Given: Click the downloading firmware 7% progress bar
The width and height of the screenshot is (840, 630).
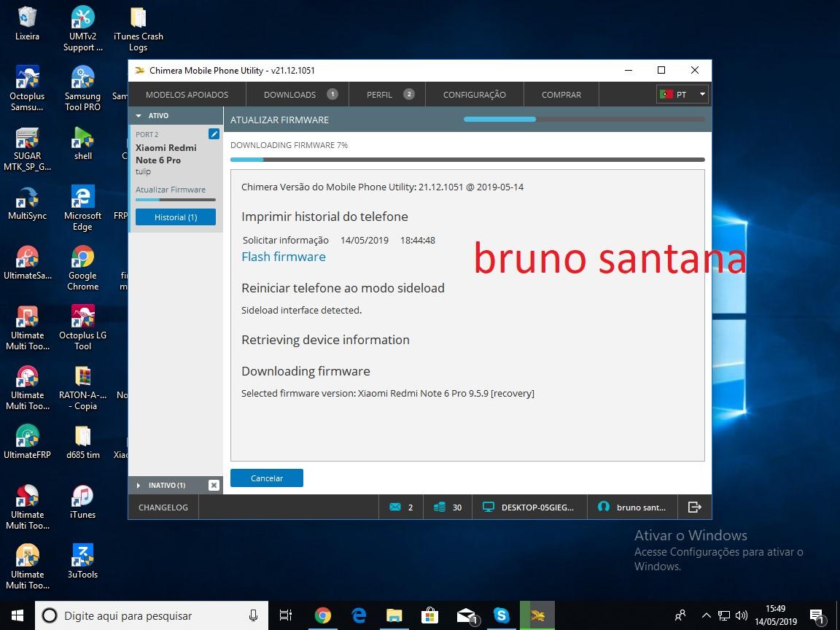Looking at the screenshot, I should pos(467,160).
